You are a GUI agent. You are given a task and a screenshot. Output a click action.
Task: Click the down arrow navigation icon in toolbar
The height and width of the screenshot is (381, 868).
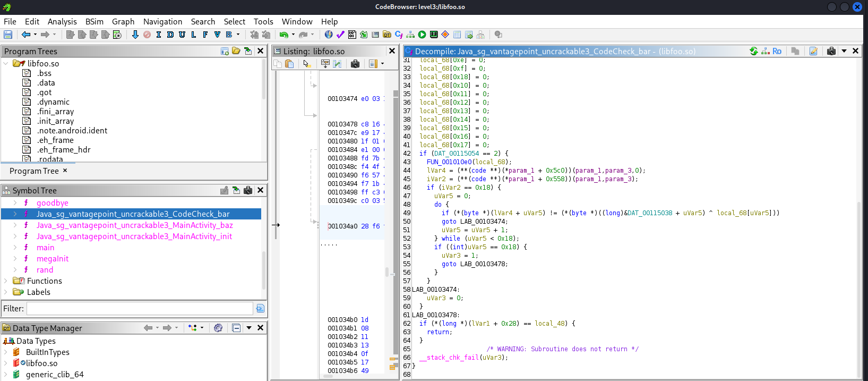(x=135, y=35)
